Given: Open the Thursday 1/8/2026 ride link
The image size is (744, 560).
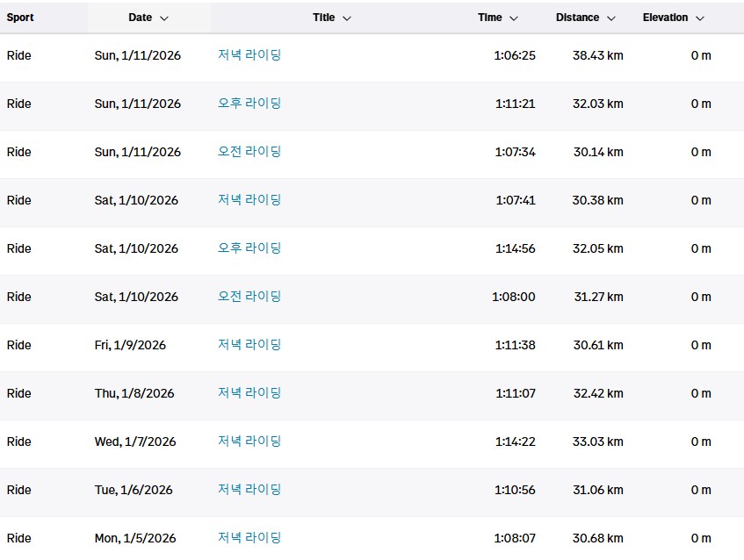Looking at the screenshot, I should click(x=249, y=392).
